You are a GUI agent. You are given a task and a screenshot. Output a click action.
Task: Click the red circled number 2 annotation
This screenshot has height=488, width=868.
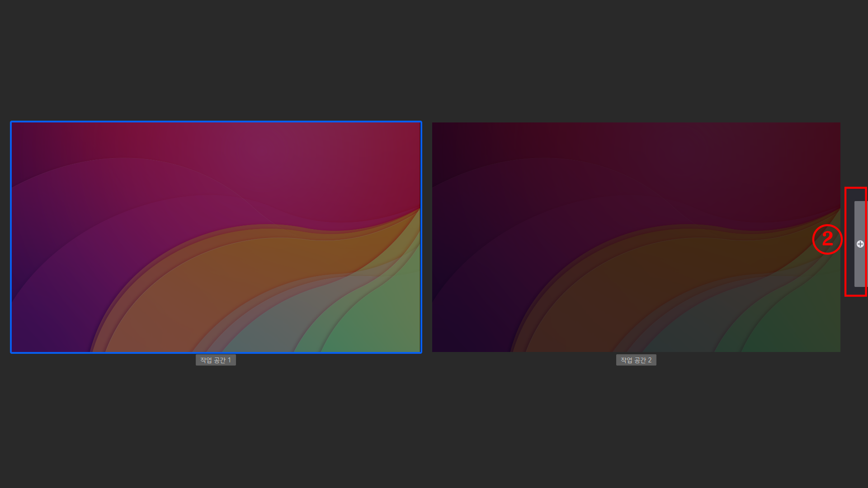(827, 239)
